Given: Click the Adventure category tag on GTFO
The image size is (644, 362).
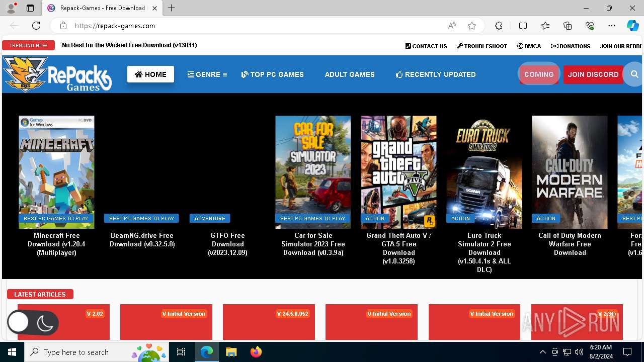Looking at the screenshot, I should [210, 218].
